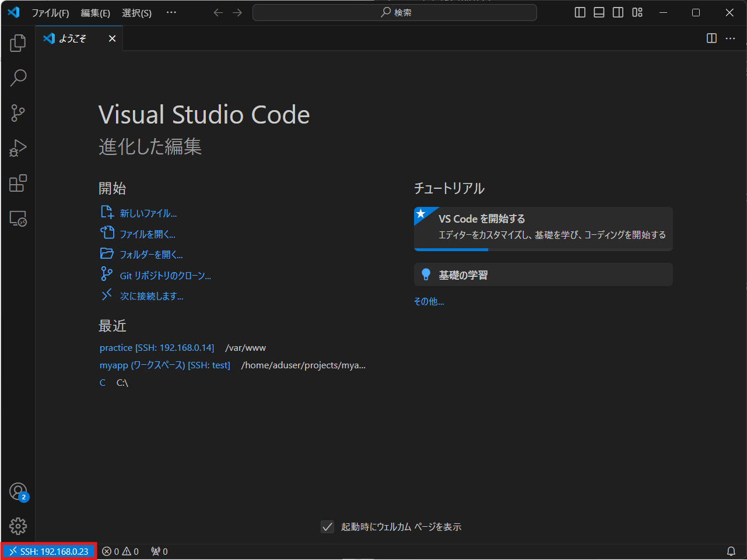Click the 新しいファイル file-plus icon

coord(107,212)
